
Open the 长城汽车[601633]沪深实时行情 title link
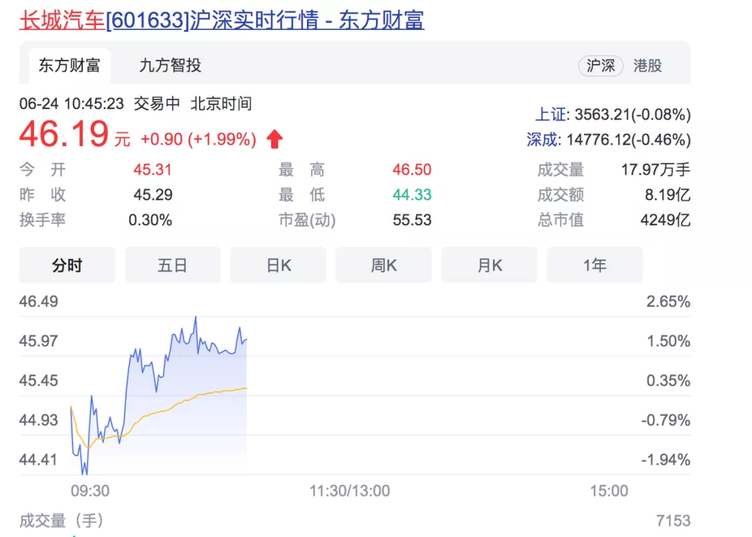(x=222, y=21)
